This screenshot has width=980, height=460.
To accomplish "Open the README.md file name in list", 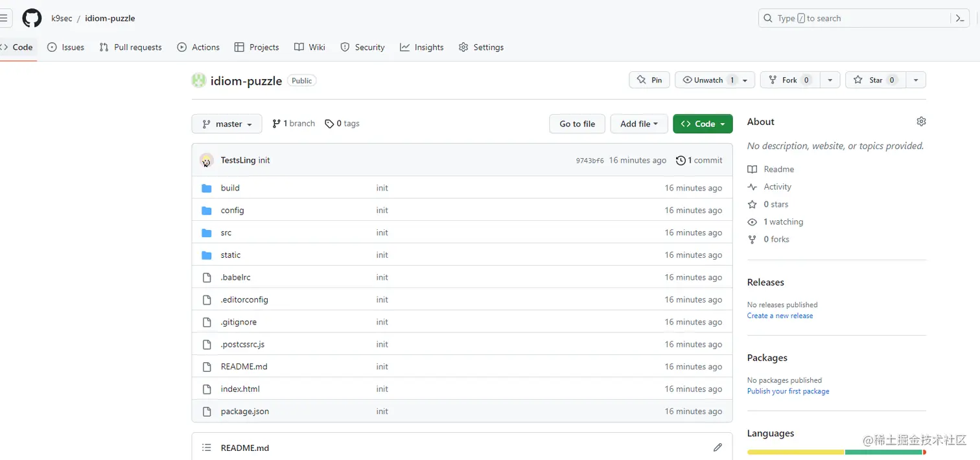I will point(244,367).
